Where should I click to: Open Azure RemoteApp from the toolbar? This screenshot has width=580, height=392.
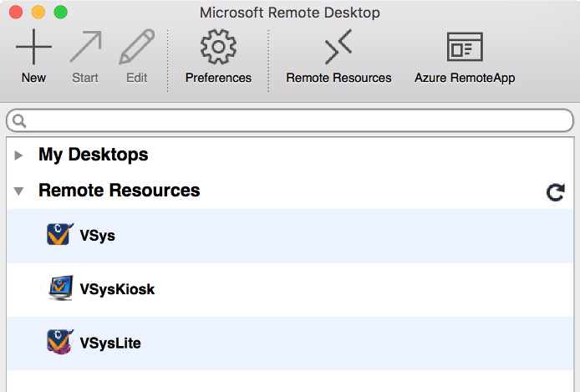point(465,48)
